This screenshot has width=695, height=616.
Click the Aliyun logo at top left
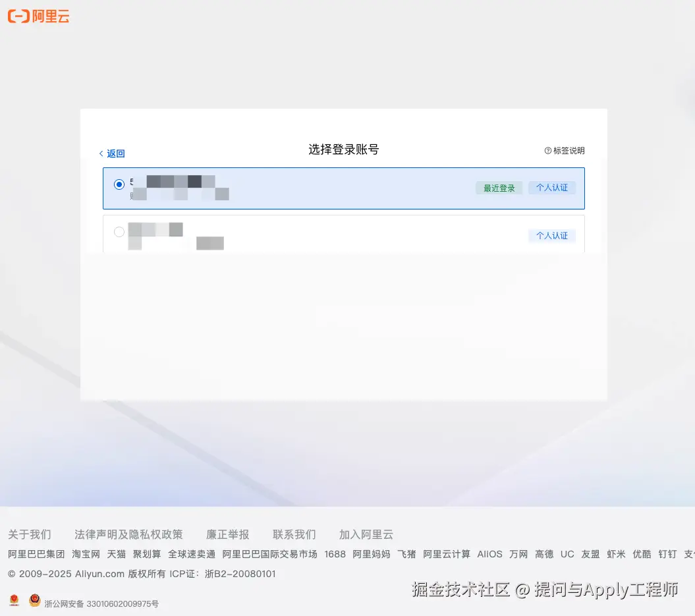click(x=38, y=16)
